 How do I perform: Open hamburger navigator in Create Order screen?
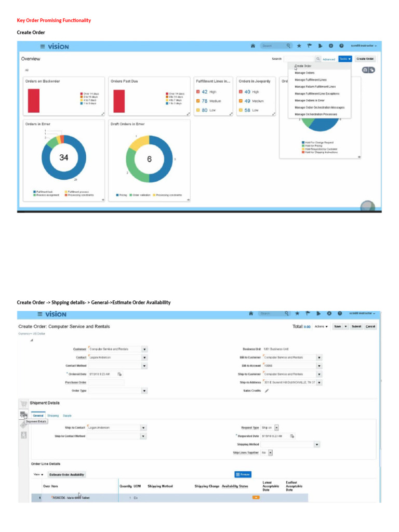(39, 314)
